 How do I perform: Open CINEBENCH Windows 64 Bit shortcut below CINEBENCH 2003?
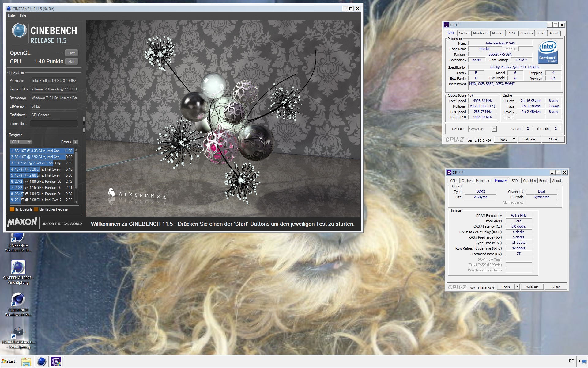coord(18,305)
